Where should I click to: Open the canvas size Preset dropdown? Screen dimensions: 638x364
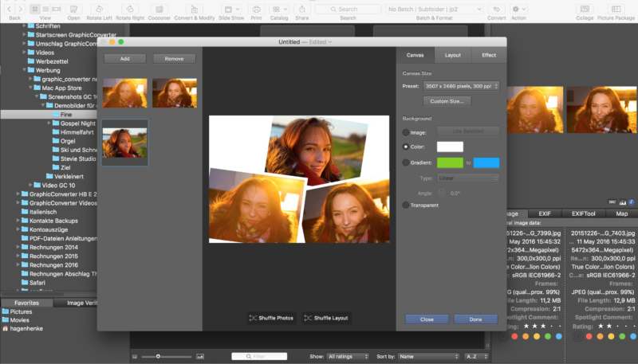pos(462,85)
